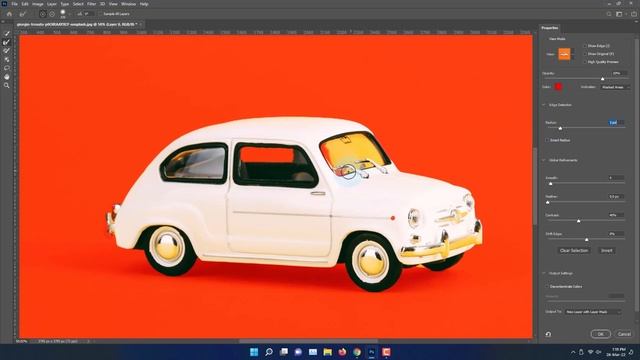
Task: Close the document tab
Action: click(x=141, y=24)
